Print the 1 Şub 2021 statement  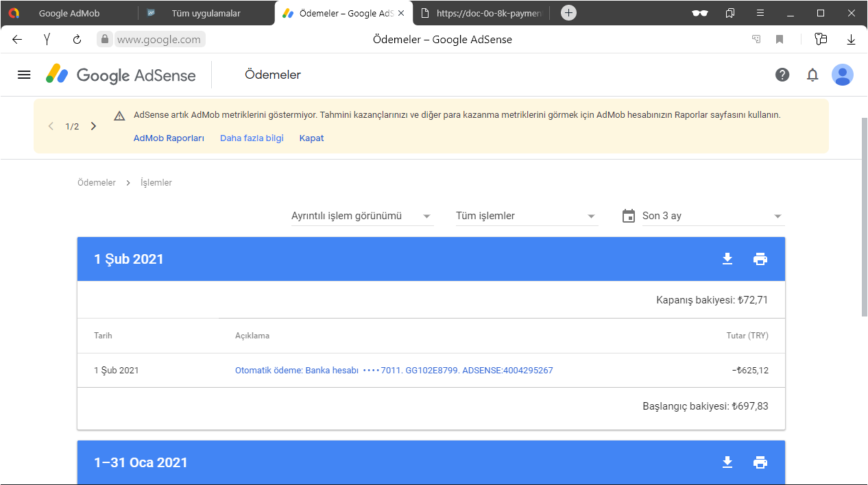(x=760, y=259)
